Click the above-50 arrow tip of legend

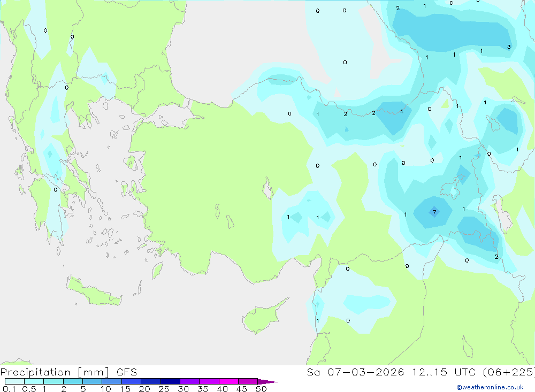[x=267, y=381]
